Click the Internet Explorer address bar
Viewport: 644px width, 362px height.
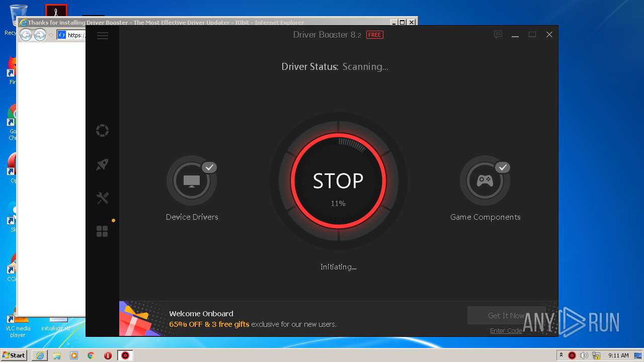click(x=71, y=35)
